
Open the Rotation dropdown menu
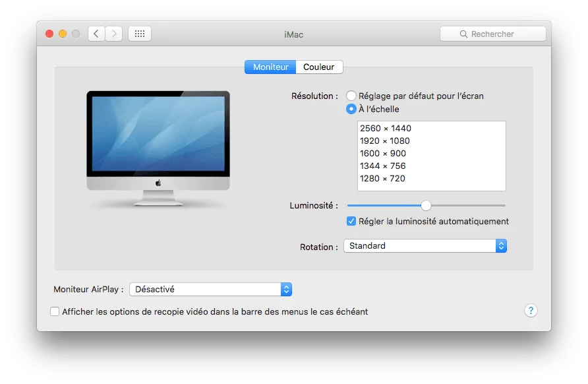click(x=425, y=245)
